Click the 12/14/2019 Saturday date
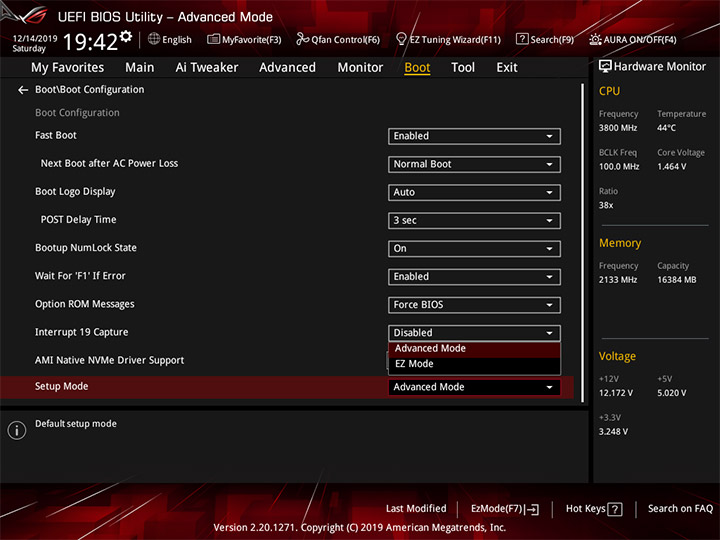Image resolution: width=720 pixels, height=540 pixels. [34, 43]
